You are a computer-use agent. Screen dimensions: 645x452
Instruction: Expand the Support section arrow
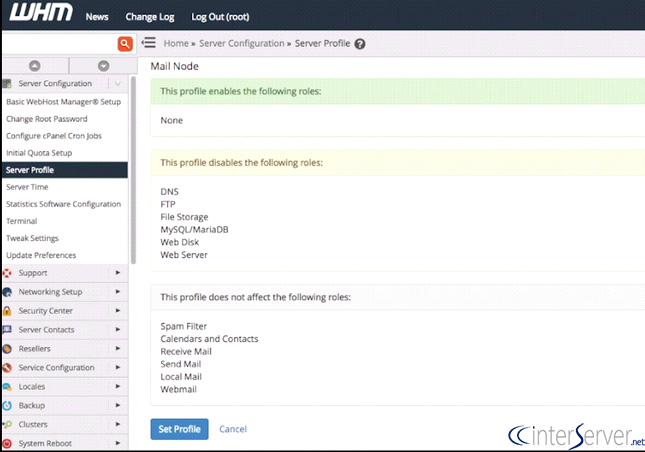click(118, 272)
